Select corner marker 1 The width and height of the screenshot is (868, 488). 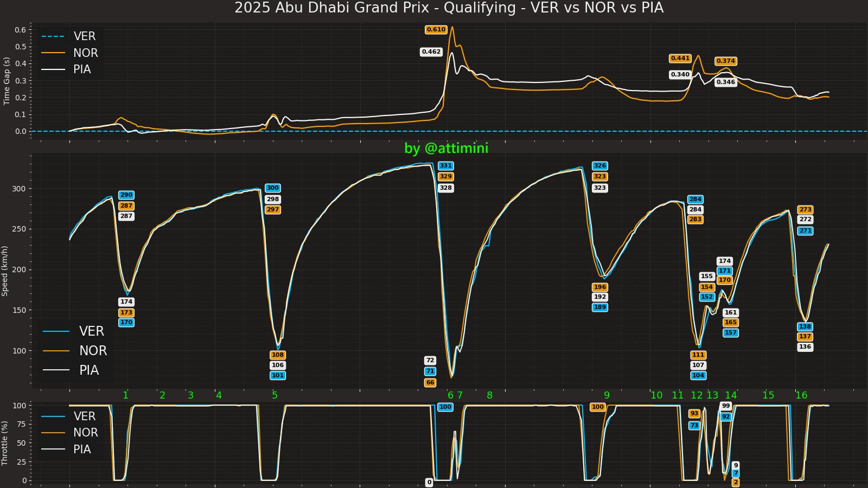click(x=126, y=395)
